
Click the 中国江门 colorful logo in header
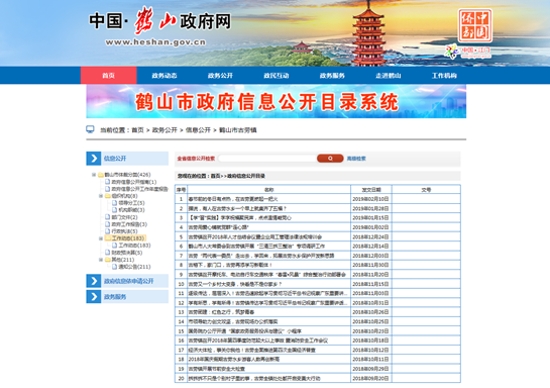pyautogui.click(x=468, y=51)
